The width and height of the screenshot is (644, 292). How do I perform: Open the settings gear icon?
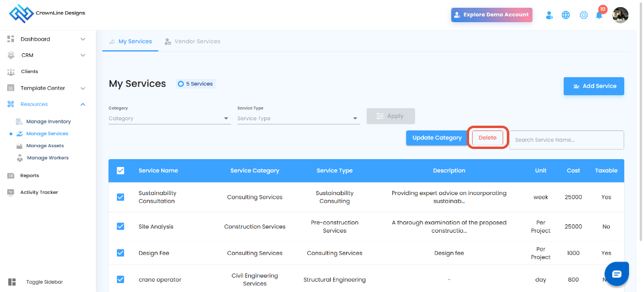coord(583,15)
